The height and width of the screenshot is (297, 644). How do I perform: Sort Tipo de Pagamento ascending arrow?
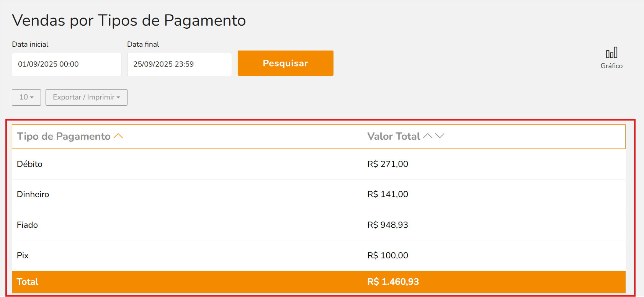(118, 136)
